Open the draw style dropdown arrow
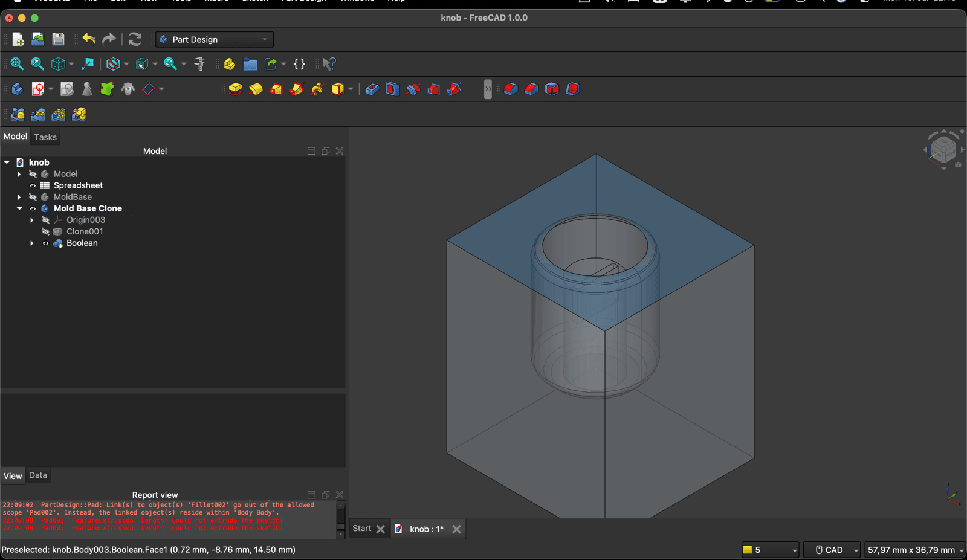The height and width of the screenshot is (560, 967). (x=126, y=64)
